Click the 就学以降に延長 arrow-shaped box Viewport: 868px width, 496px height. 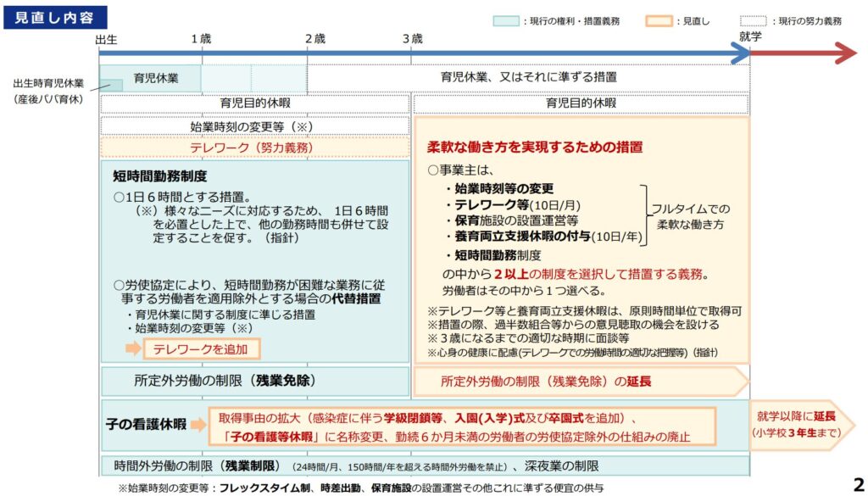pos(792,424)
